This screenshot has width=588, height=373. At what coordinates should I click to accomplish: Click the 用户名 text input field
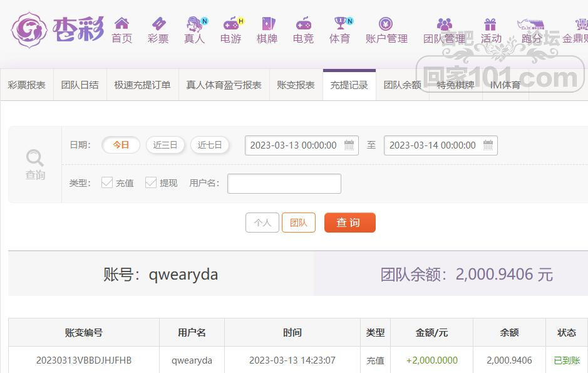[284, 183]
